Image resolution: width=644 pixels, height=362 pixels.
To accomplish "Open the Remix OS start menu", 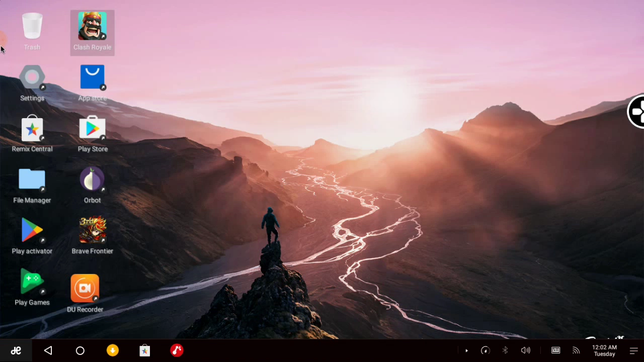I will (x=16, y=350).
